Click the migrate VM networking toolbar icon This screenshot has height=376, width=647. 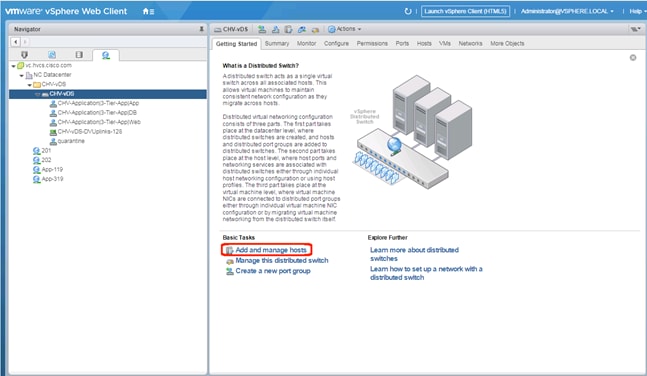302,29
